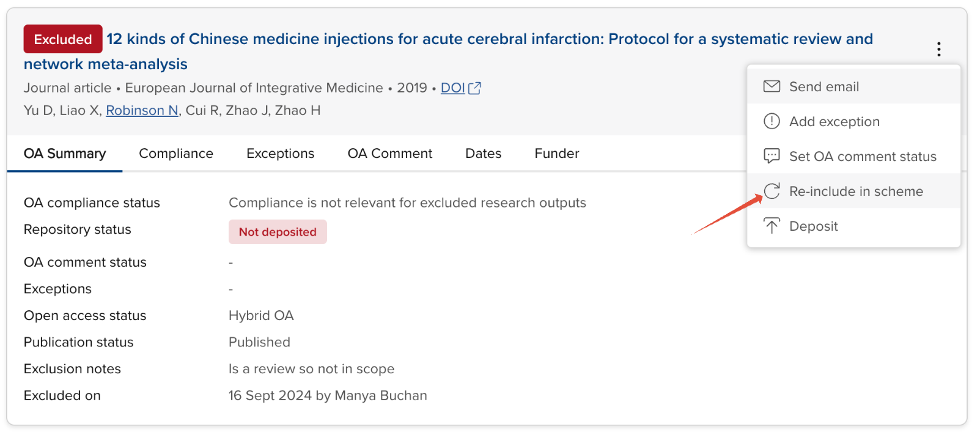980x440 pixels.
Task: Choose Add exception menu option
Action: 834,122
